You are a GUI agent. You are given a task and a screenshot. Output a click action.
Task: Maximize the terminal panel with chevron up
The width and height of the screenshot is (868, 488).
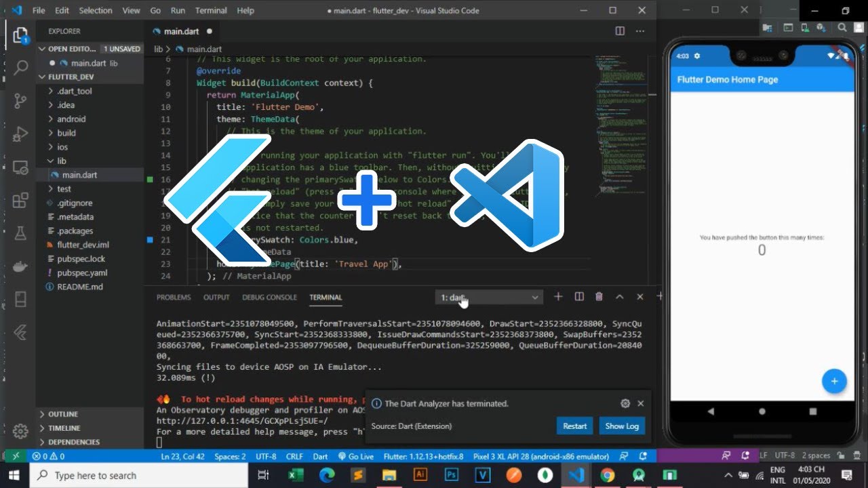click(619, 297)
